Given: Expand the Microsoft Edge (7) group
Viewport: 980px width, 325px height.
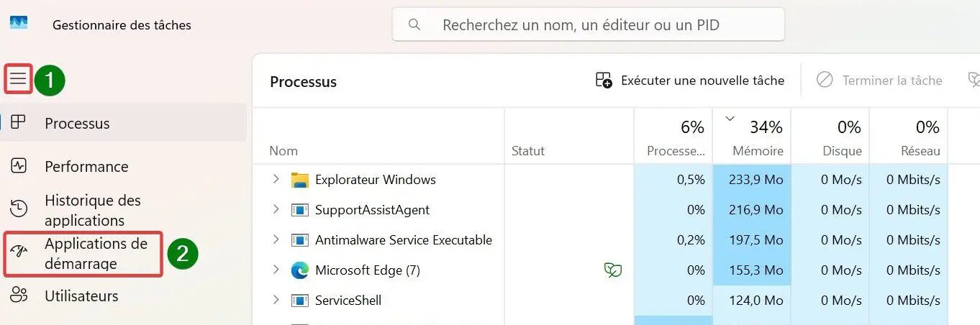Looking at the screenshot, I should click(276, 270).
